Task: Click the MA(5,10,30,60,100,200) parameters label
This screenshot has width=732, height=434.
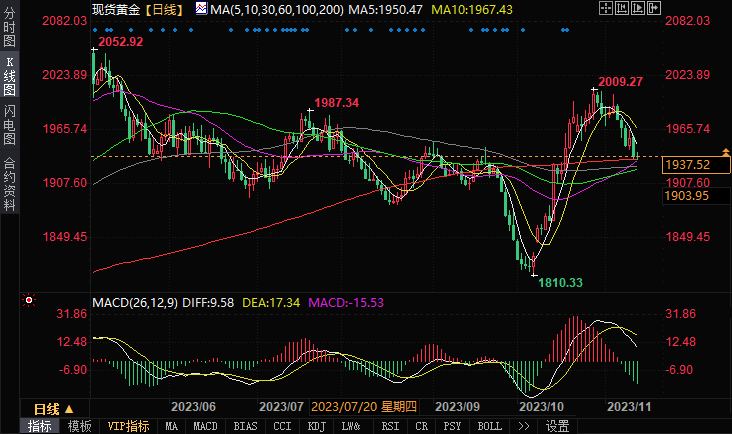Action: click(x=277, y=9)
